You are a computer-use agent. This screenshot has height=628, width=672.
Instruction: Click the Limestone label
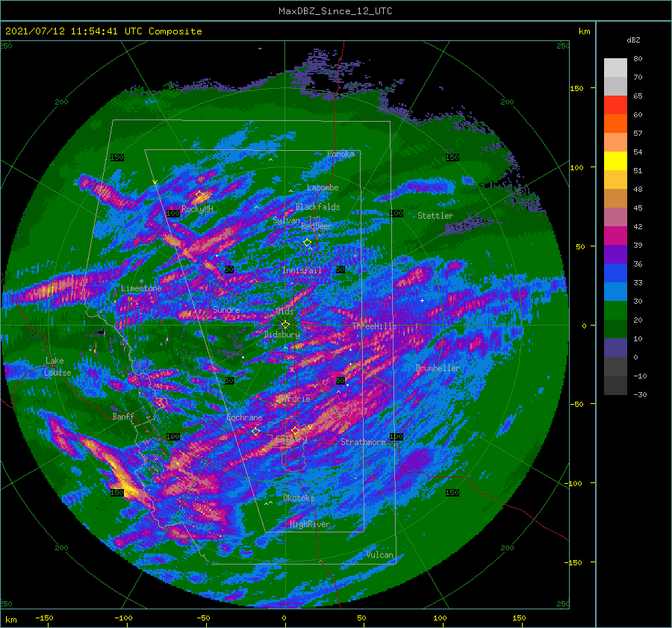pos(141,288)
